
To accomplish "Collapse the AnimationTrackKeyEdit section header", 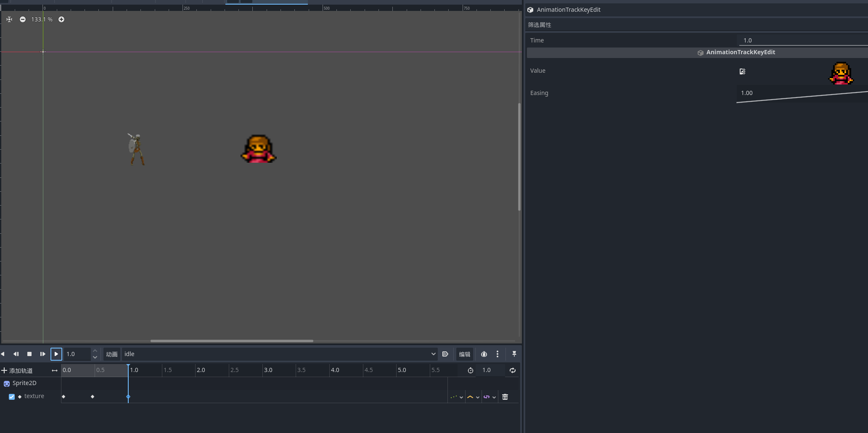I will coord(697,52).
